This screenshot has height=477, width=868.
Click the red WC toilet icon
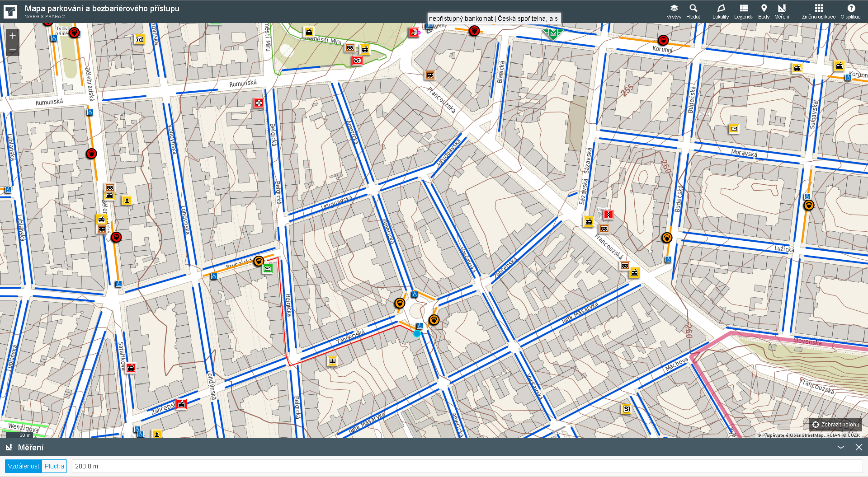coord(358,61)
